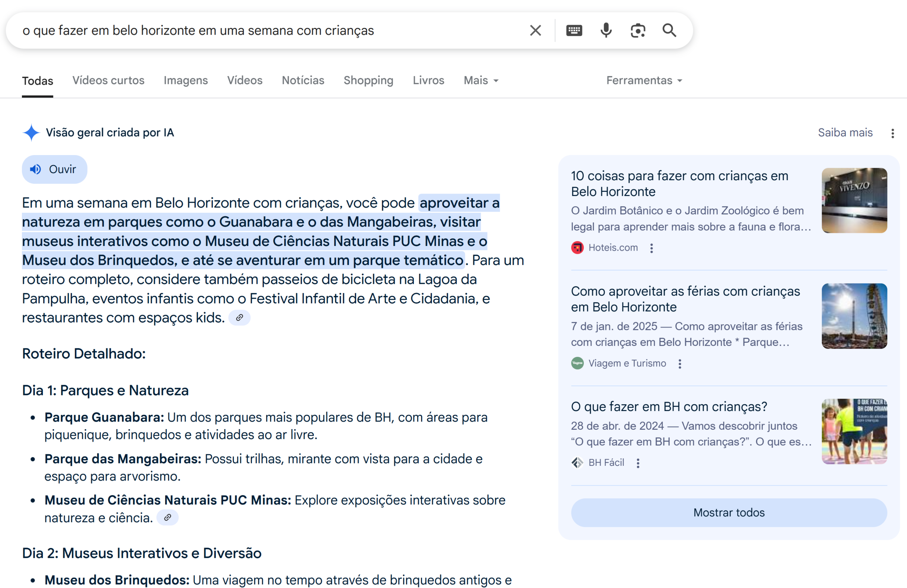Click 'Dia 2: Museus Interativos e Diversão' heading
Viewport: 907px width, 588px height.
coord(142,553)
